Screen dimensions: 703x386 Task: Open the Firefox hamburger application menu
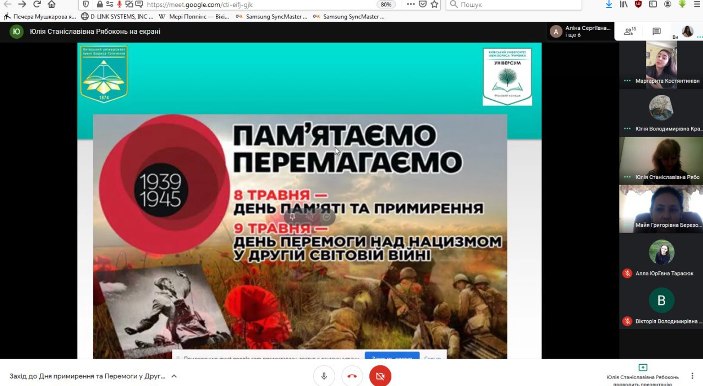coord(697,4)
